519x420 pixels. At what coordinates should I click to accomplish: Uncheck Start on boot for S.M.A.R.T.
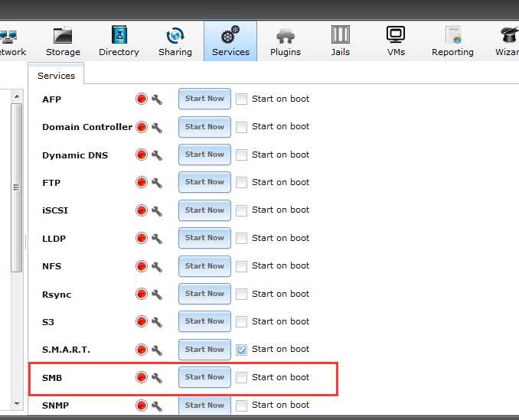(x=241, y=350)
